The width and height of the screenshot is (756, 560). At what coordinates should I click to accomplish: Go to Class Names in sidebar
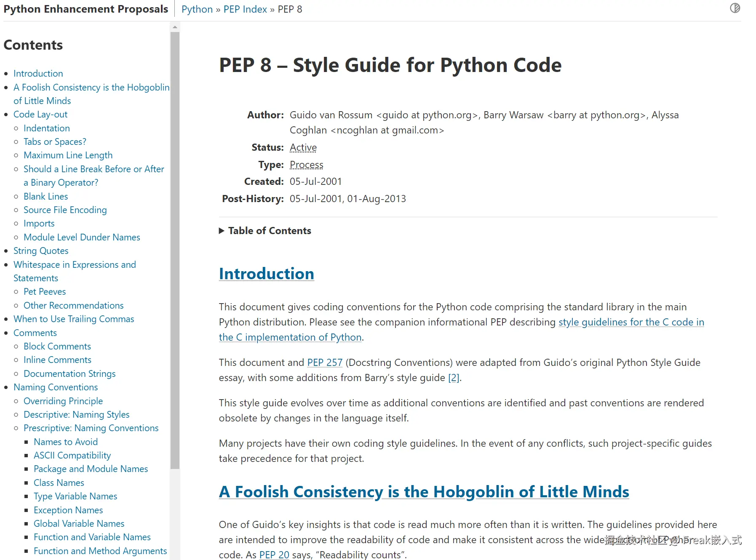click(x=59, y=483)
